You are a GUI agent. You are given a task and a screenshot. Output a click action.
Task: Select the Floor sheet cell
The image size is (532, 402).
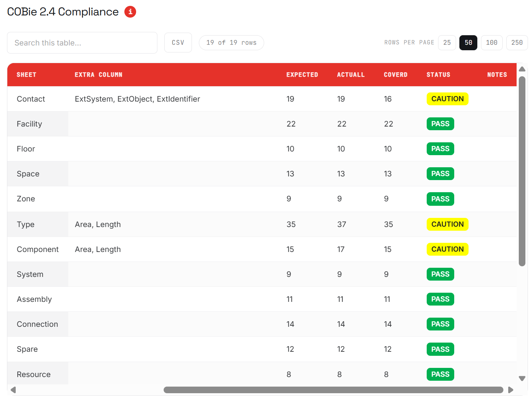coord(38,149)
